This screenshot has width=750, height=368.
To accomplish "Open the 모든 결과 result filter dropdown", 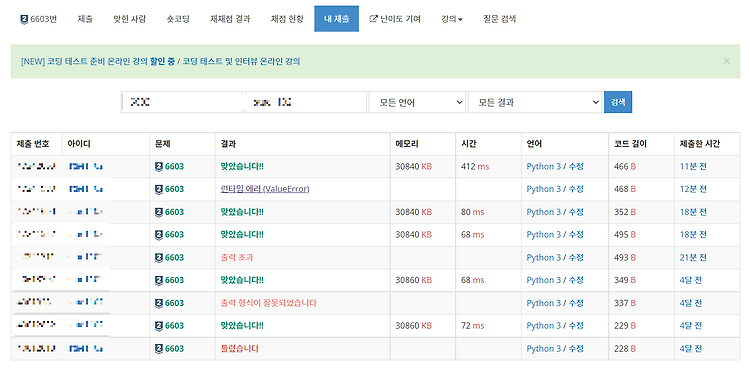I will click(x=534, y=102).
